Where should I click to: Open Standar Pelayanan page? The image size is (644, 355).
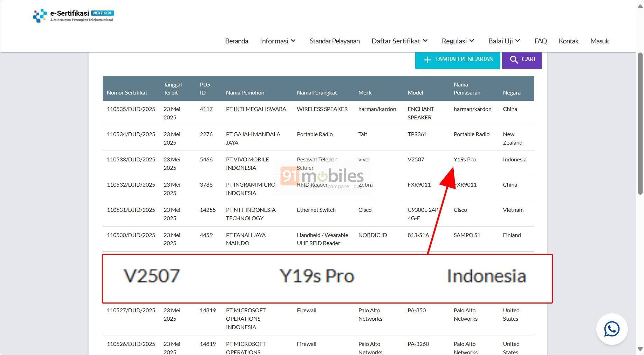point(335,41)
